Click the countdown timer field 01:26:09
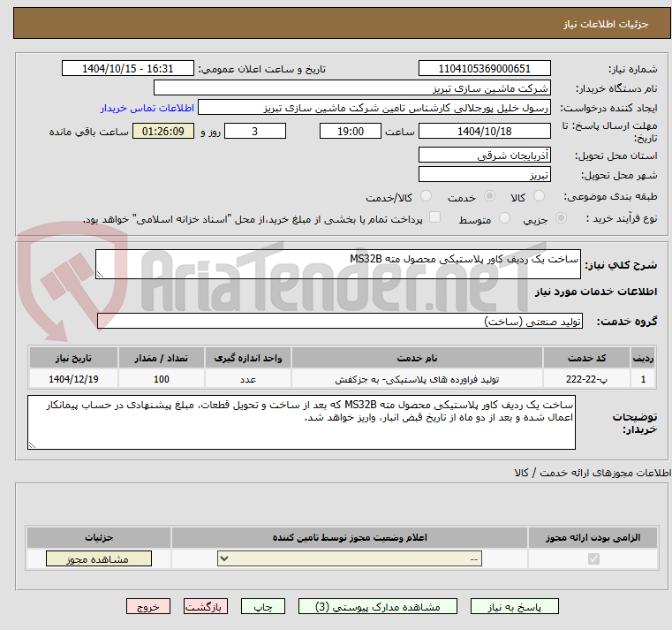This screenshot has height=630, width=672. (162, 131)
